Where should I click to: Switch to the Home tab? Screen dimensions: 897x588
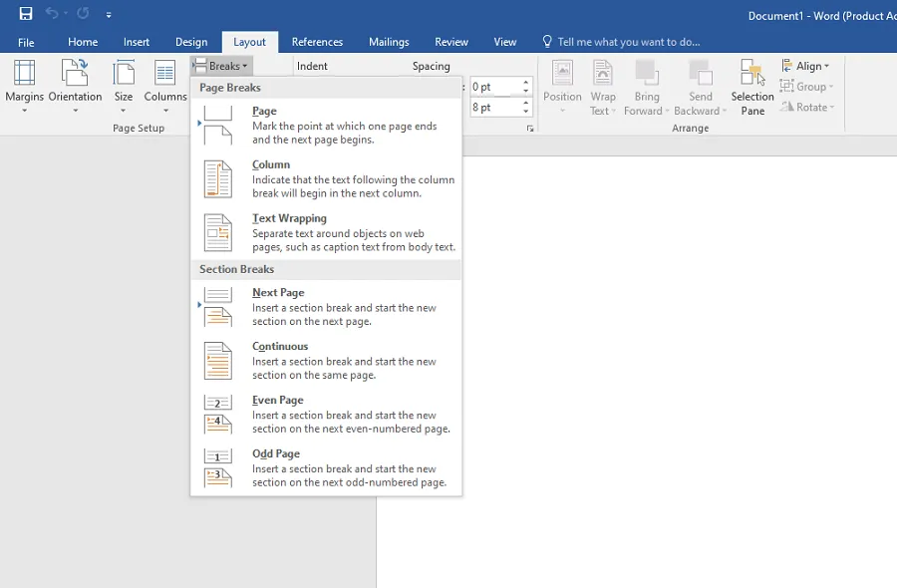(83, 42)
